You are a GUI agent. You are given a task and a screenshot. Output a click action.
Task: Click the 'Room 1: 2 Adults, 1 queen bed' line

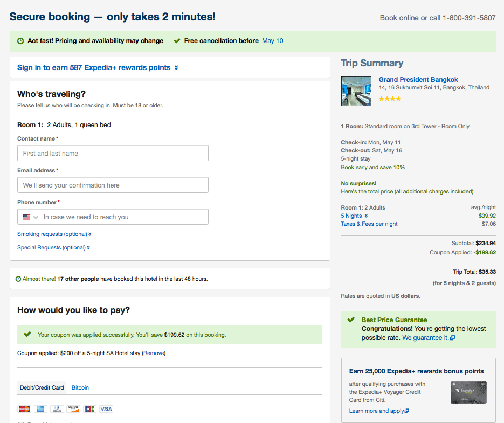tap(64, 124)
